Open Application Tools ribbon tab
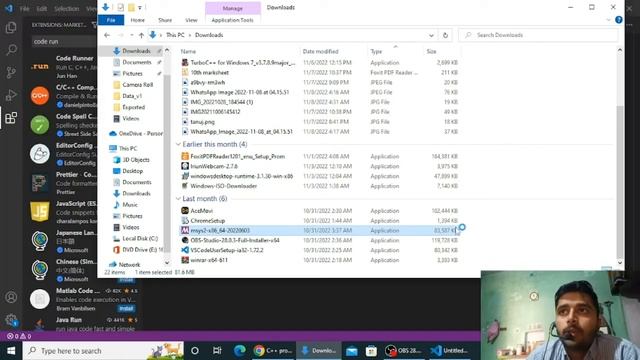This screenshot has height=360, width=640. 232,20
